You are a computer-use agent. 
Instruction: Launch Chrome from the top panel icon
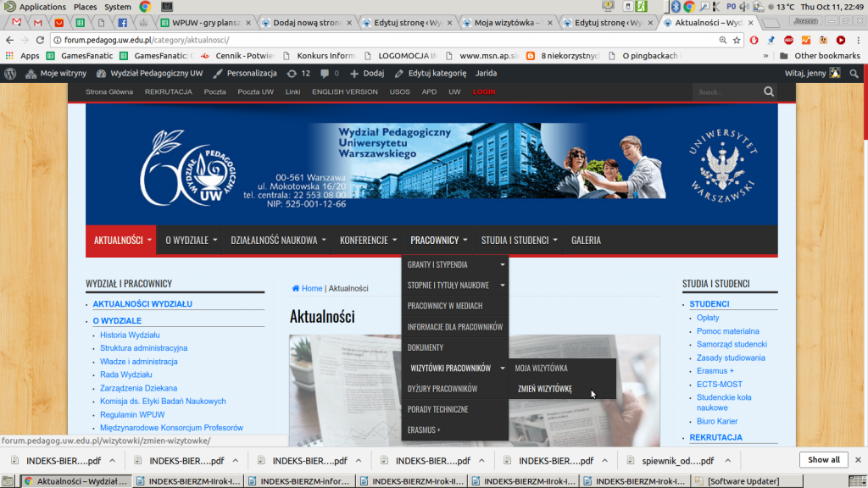(145, 7)
